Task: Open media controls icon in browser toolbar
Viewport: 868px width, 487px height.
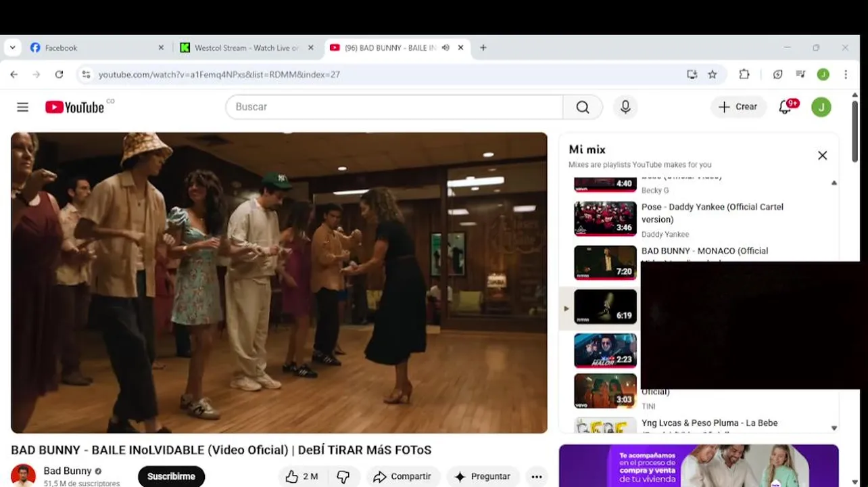Action: click(x=800, y=74)
